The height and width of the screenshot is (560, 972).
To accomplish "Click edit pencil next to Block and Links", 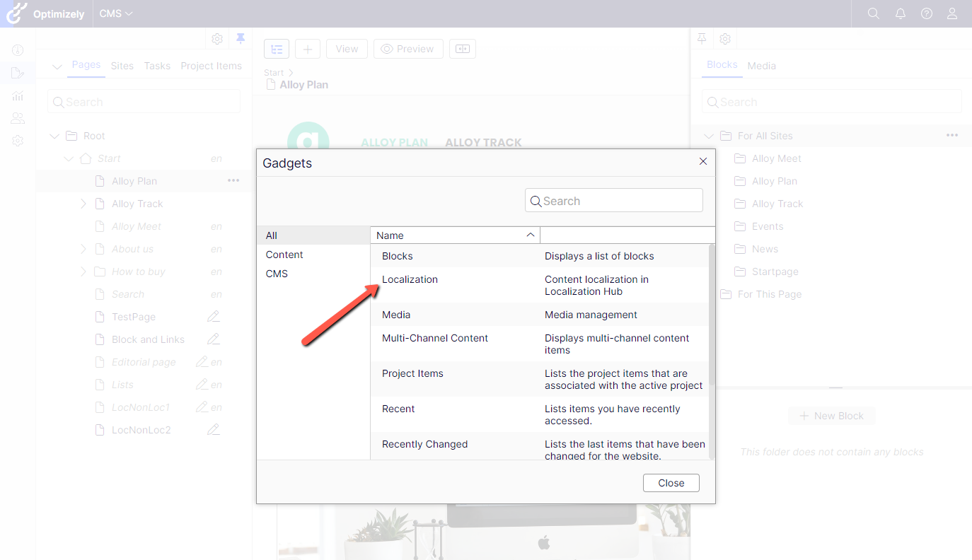I will (214, 339).
